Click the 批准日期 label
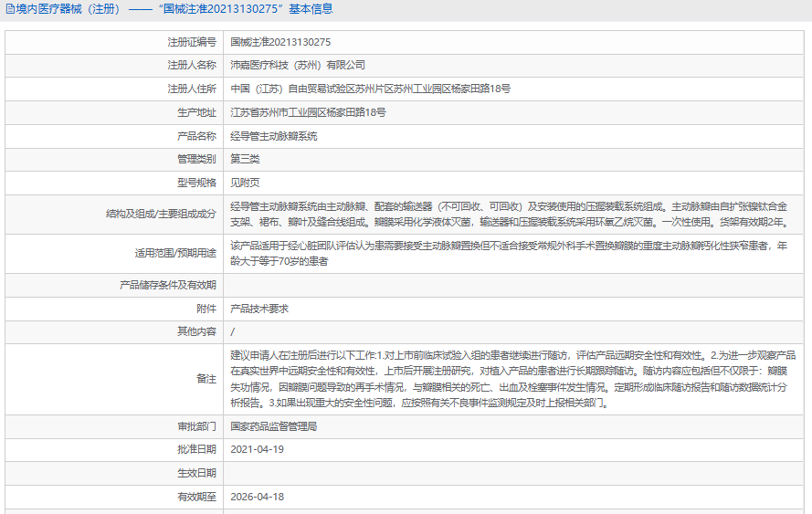Image resolution: width=812 pixels, height=514 pixels. [x=196, y=449]
